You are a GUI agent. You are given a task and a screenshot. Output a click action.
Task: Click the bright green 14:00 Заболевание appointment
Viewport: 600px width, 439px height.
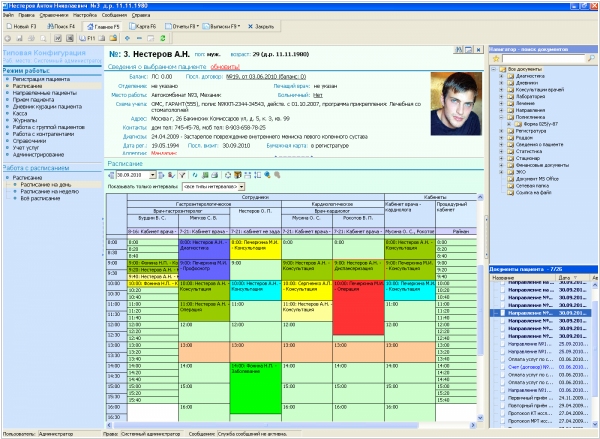255,388
